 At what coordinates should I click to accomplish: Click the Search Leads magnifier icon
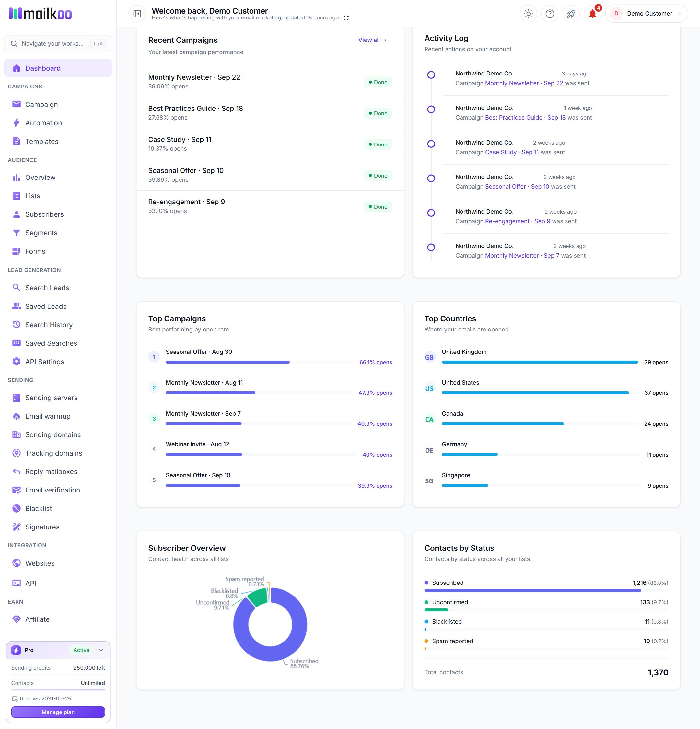pos(16,287)
